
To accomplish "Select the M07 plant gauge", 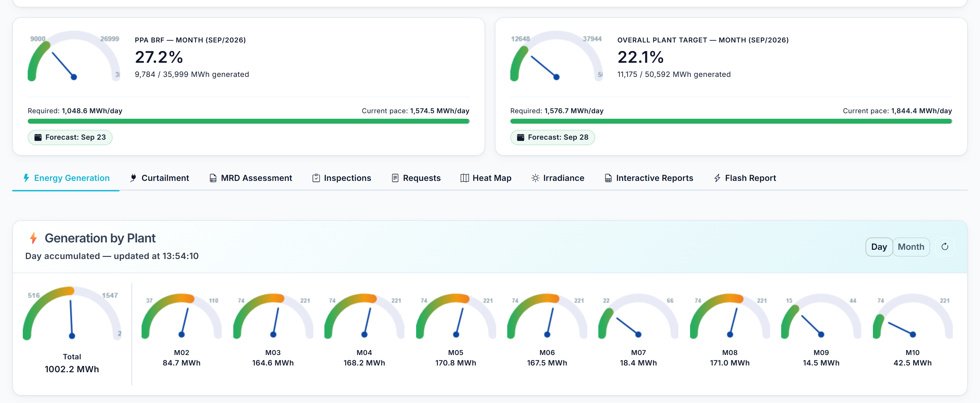I will coord(638,316).
